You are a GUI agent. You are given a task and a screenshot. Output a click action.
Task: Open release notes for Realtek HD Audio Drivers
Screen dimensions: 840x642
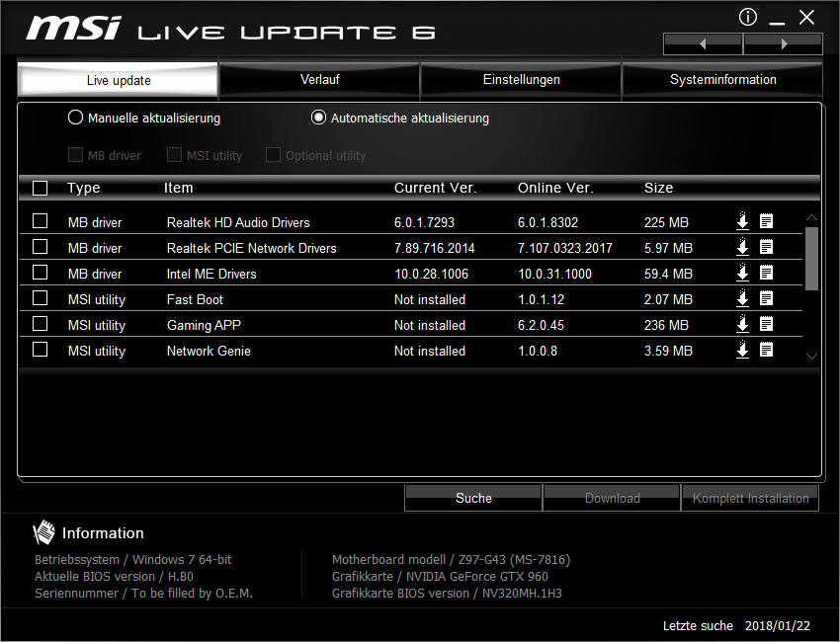(x=766, y=221)
